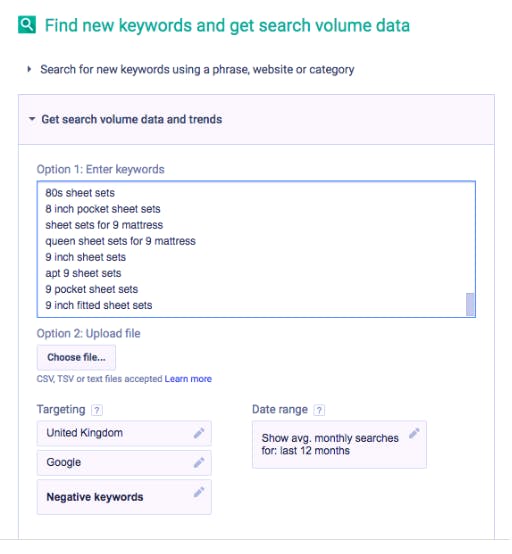Open the avg. monthly searches date range box
Viewport: 512px width, 554px height.
pos(339,444)
